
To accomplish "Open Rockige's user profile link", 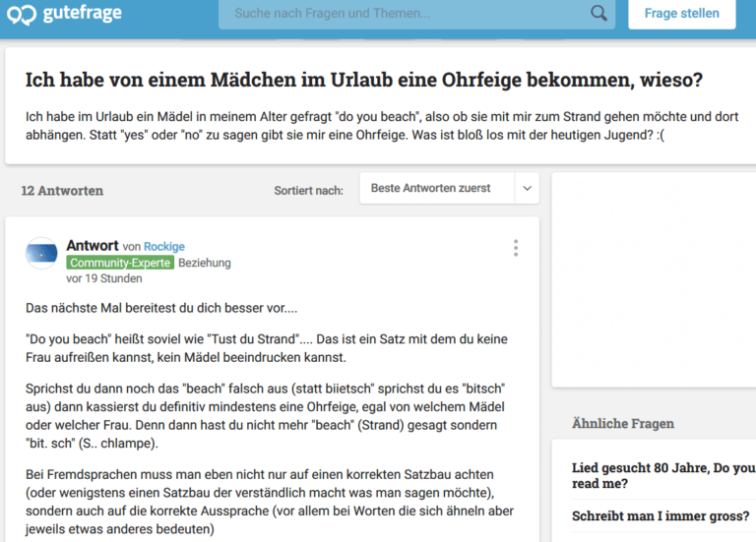I will [164, 247].
